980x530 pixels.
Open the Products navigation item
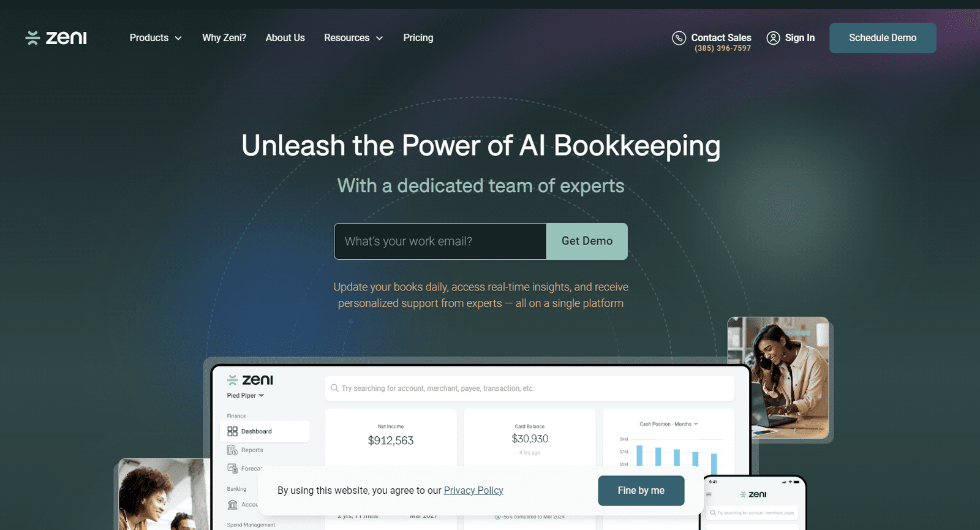pyautogui.click(x=149, y=38)
